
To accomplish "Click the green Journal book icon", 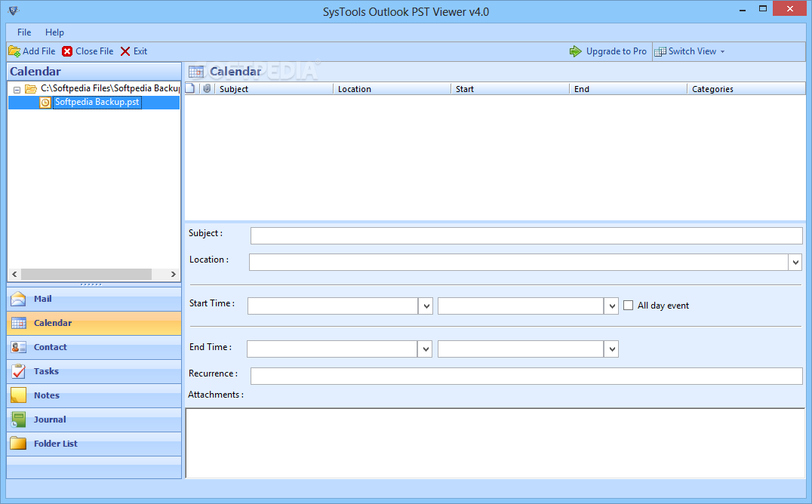I will tap(19, 419).
